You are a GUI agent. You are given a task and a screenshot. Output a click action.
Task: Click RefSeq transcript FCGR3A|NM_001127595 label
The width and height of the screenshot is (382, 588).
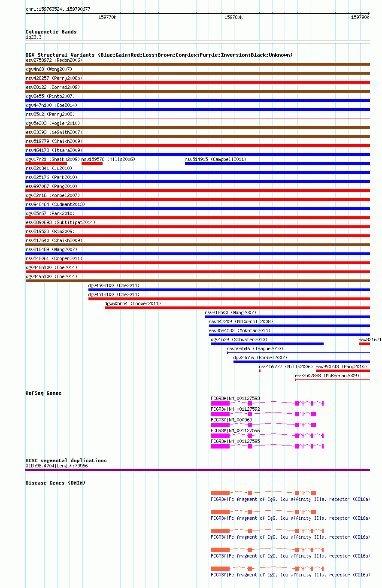(236, 441)
